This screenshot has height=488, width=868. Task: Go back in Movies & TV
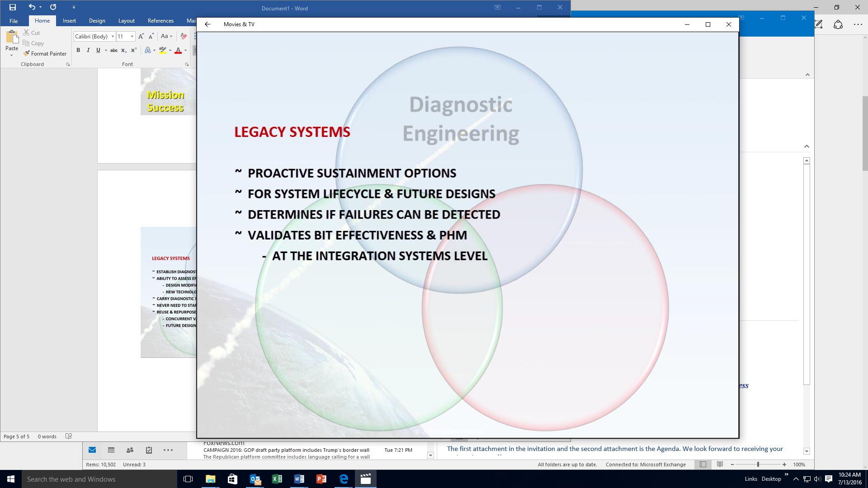coord(208,24)
